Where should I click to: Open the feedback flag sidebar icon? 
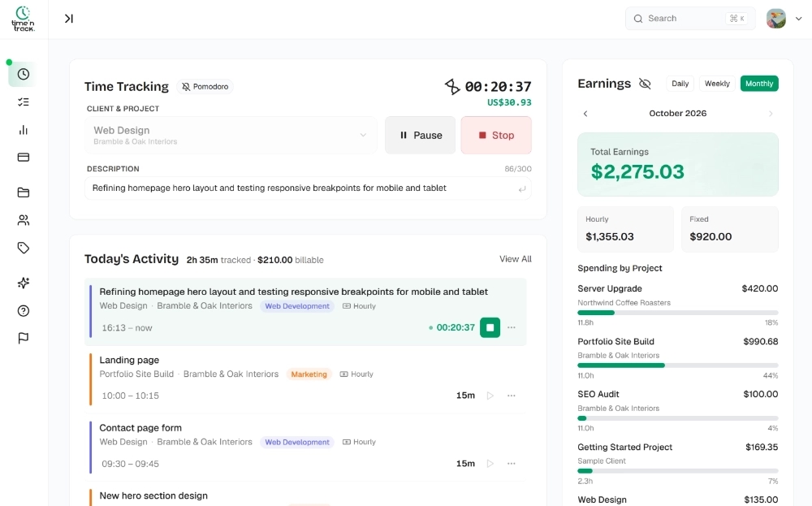(x=24, y=338)
